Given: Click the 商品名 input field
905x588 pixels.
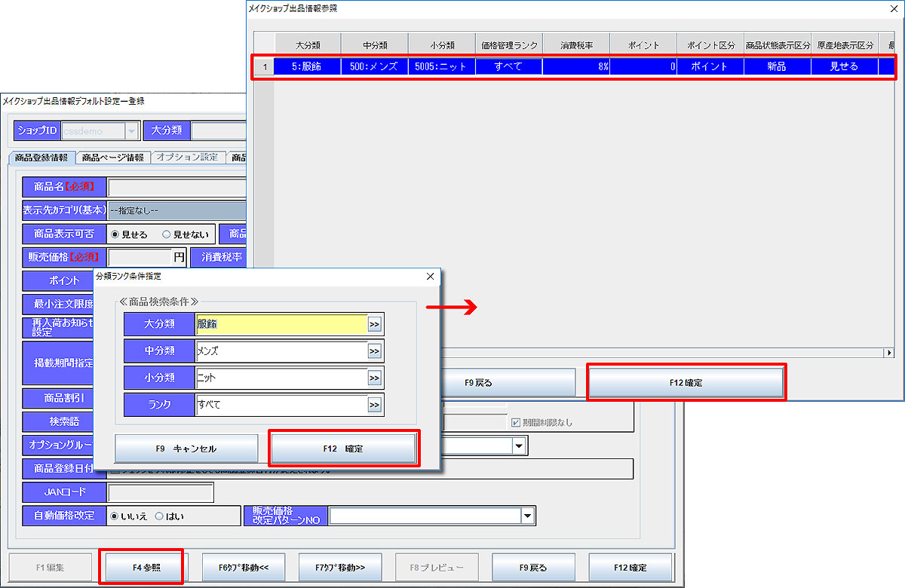Looking at the screenshot, I should point(177,186).
